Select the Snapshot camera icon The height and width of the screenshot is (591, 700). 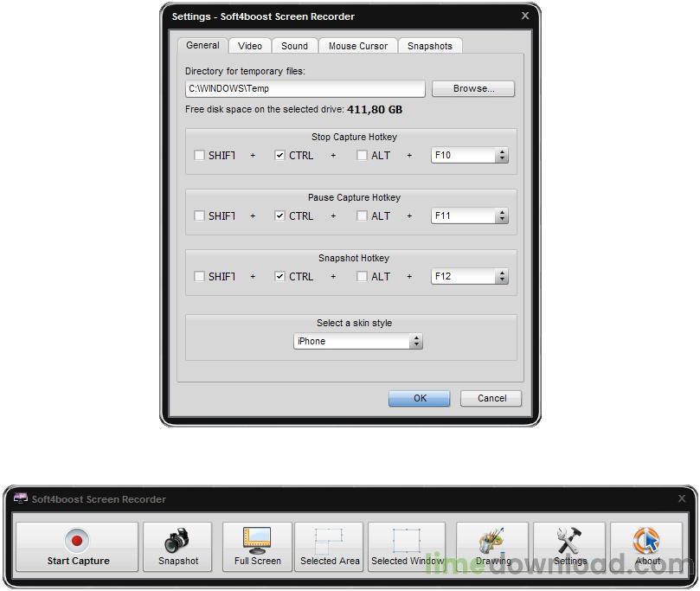177,538
